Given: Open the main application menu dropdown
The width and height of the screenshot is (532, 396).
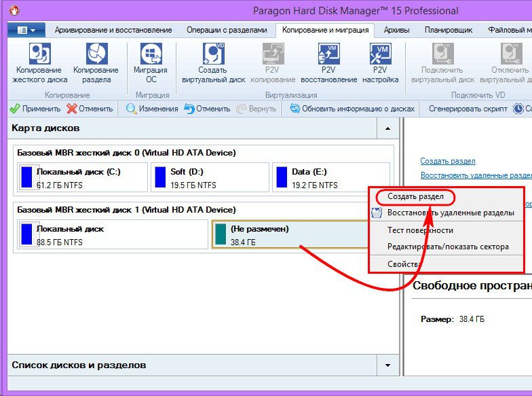Looking at the screenshot, I should coord(26,30).
